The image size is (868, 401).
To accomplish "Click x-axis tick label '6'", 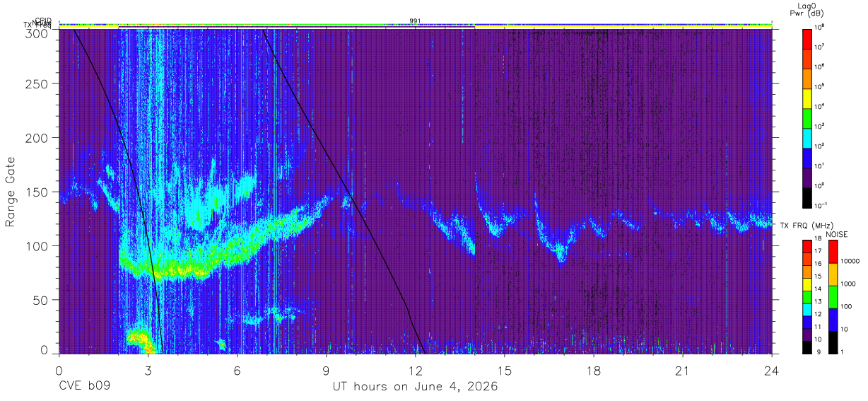I will point(237,371).
